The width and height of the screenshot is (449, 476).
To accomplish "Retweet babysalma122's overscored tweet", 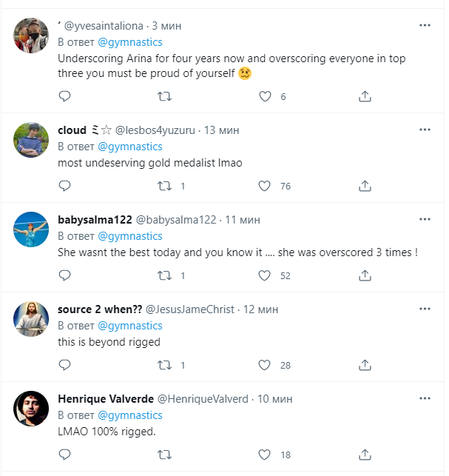I will [x=166, y=275].
